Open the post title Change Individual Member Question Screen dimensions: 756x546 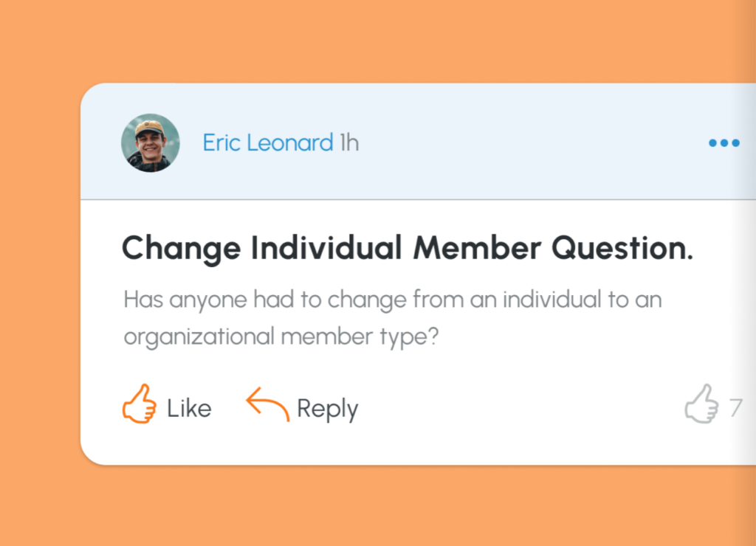407,249
